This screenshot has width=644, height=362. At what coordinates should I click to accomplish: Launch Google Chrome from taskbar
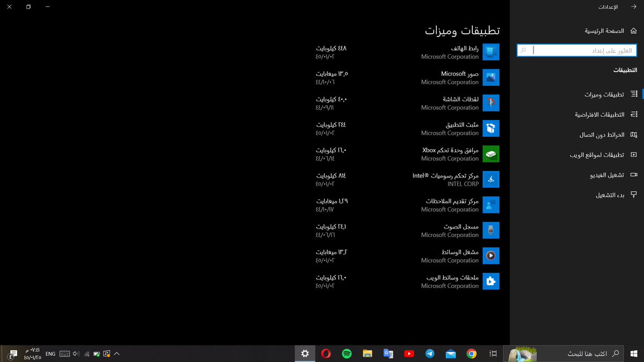471,353
